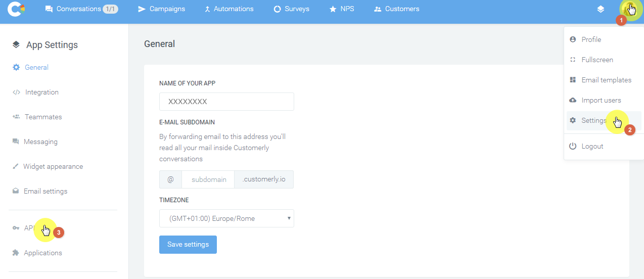
Task: Go to the Automations tab
Action: (228, 9)
